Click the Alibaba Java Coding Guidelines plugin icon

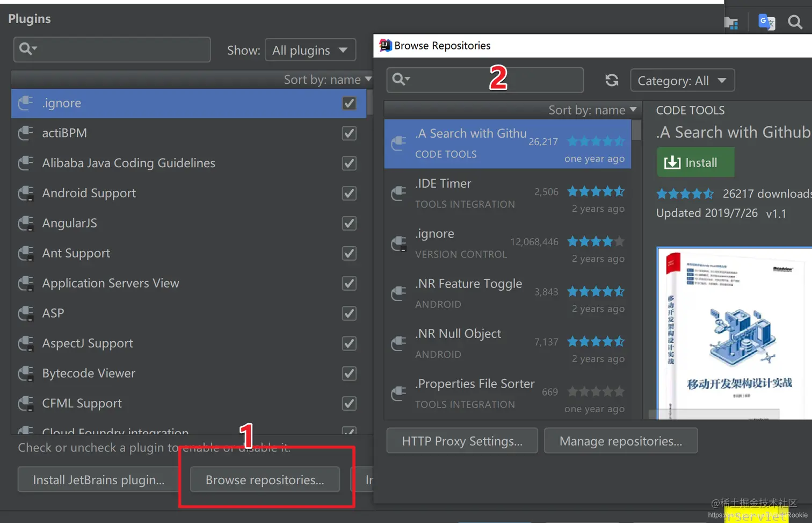point(26,163)
